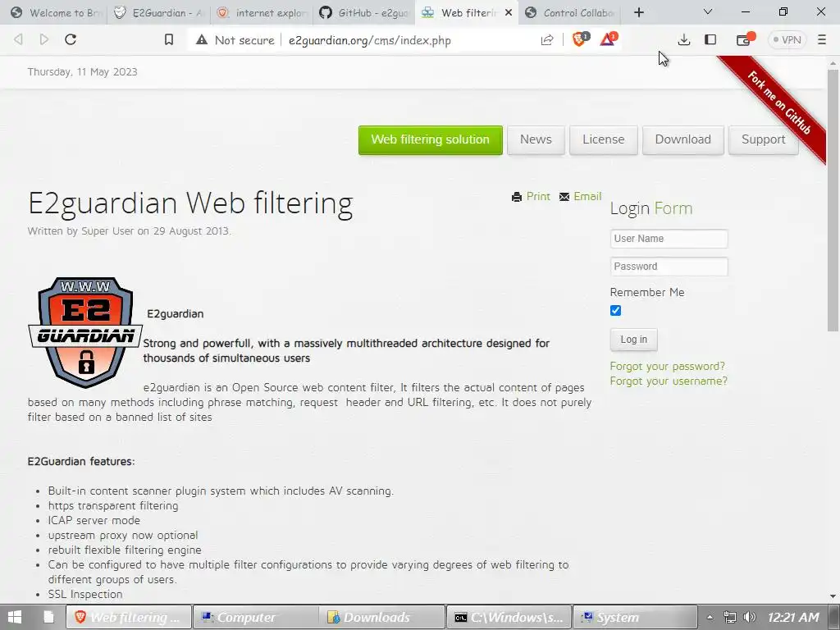The image size is (840, 630).
Task: Toggle the browser sidebar panel icon
Action: [x=710, y=39]
